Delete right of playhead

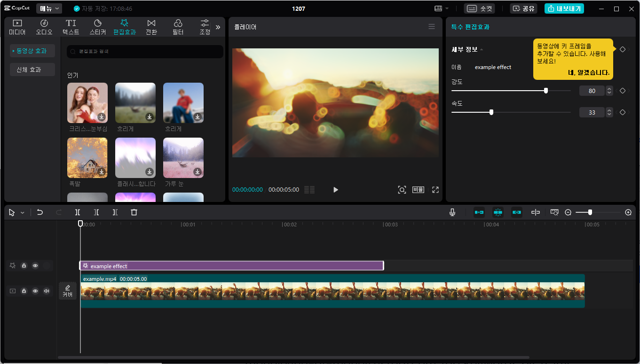click(115, 212)
